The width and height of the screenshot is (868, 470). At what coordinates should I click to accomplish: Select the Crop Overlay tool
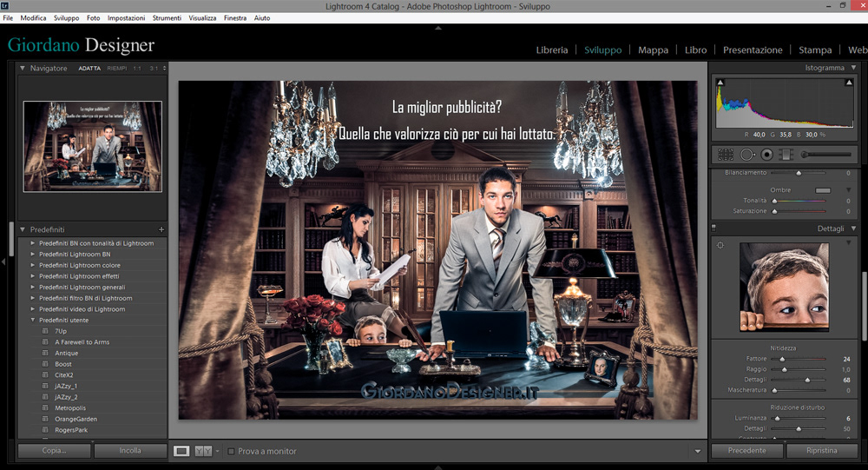click(725, 155)
